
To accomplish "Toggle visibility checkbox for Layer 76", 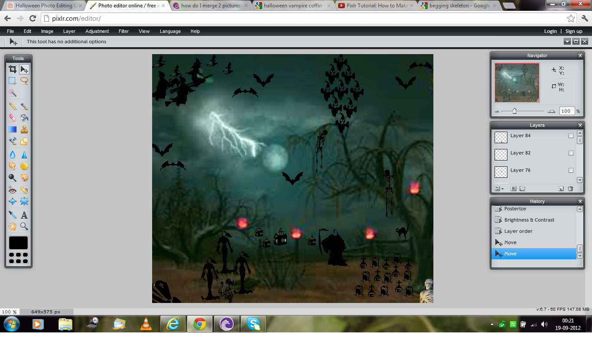I will (x=571, y=170).
